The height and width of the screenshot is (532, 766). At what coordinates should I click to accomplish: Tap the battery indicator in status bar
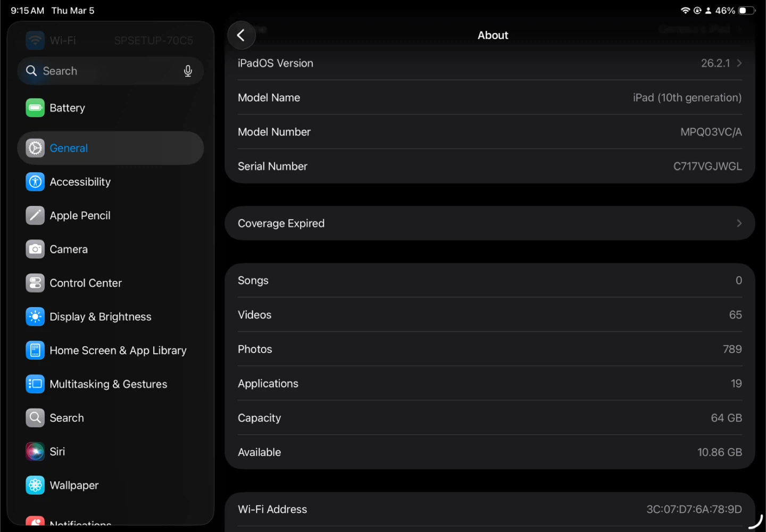pos(747,11)
